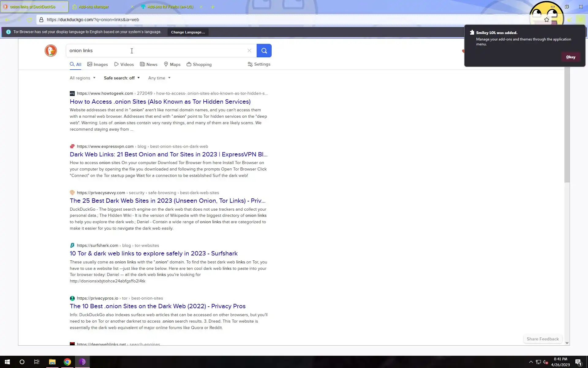This screenshot has width=588, height=368.
Task: Open the Videos search tab
Action: pyautogui.click(x=124, y=64)
